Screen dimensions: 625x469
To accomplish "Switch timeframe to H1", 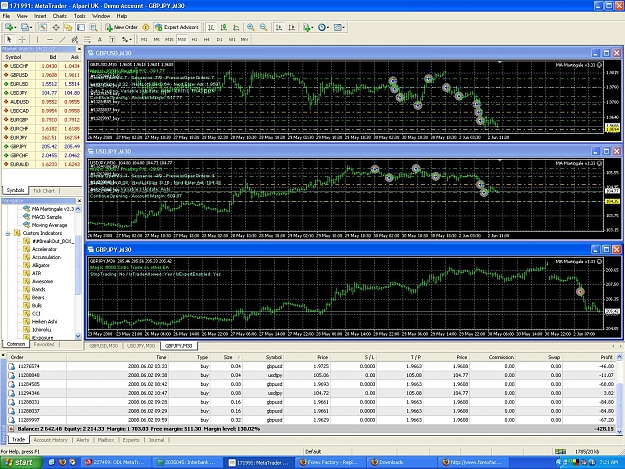I will pyautogui.click(x=194, y=39).
